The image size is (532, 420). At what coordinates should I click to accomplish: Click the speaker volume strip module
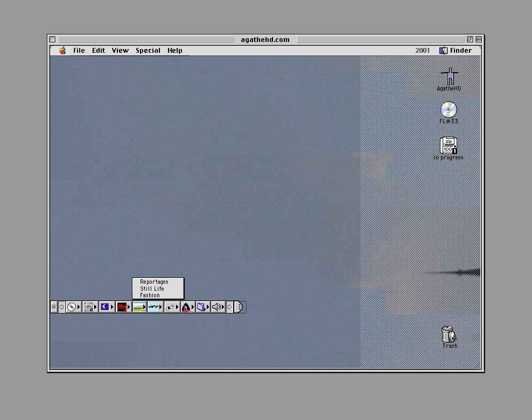[218, 307]
